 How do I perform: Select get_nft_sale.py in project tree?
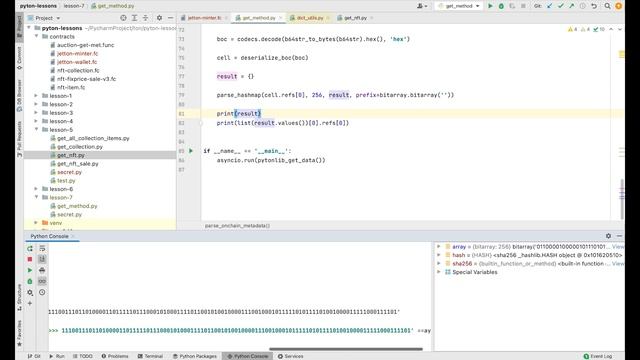coord(78,164)
